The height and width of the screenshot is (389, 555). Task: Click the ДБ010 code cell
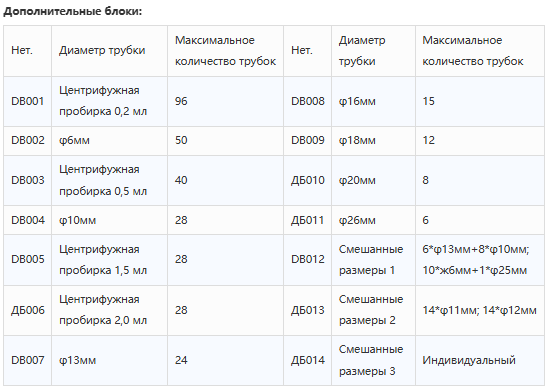308,180
